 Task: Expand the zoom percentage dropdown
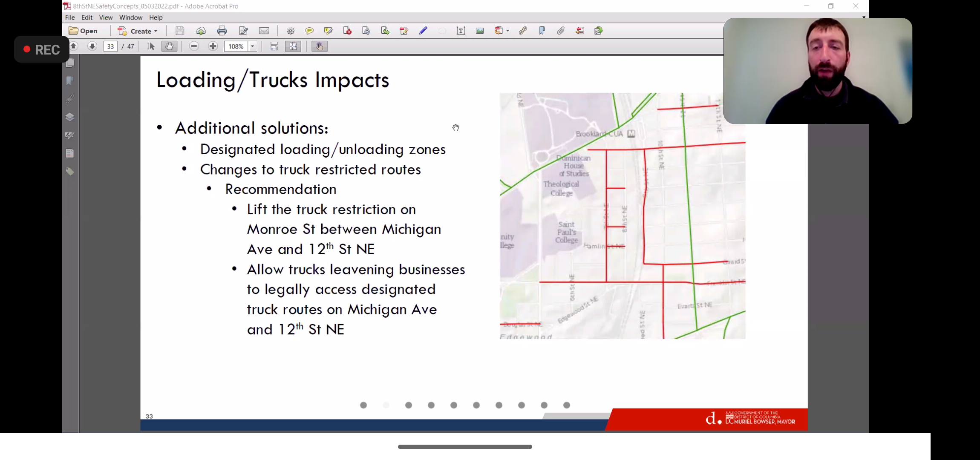253,46
